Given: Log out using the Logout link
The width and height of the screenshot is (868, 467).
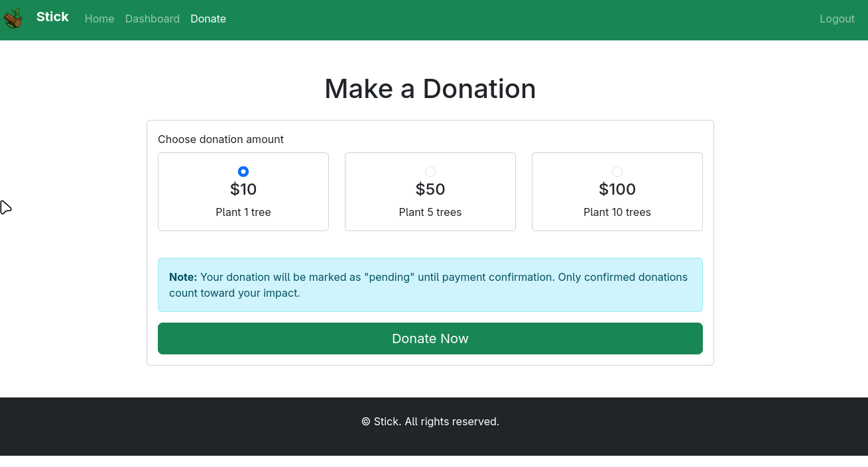Looking at the screenshot, I should pyautogui.click(x=837, y=19).
